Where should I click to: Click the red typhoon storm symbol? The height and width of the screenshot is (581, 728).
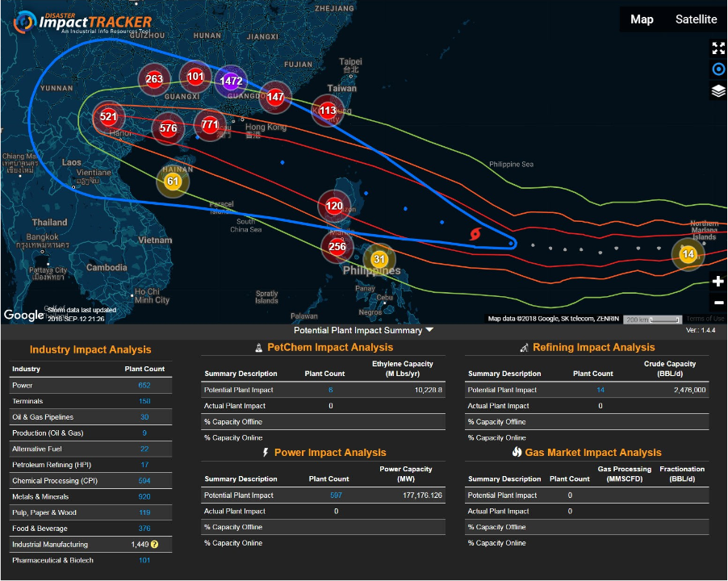(475, 234)
